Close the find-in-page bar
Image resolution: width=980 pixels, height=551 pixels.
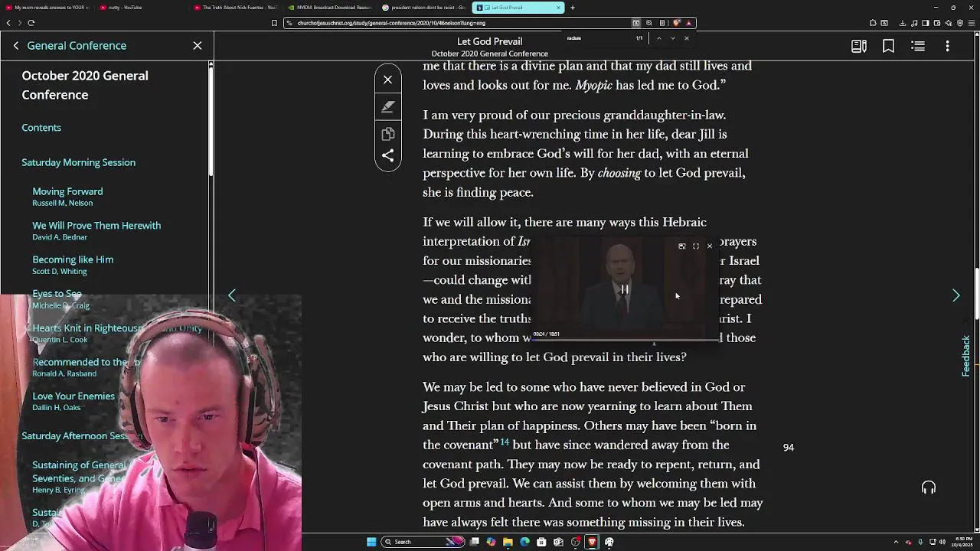pos(686,38)
